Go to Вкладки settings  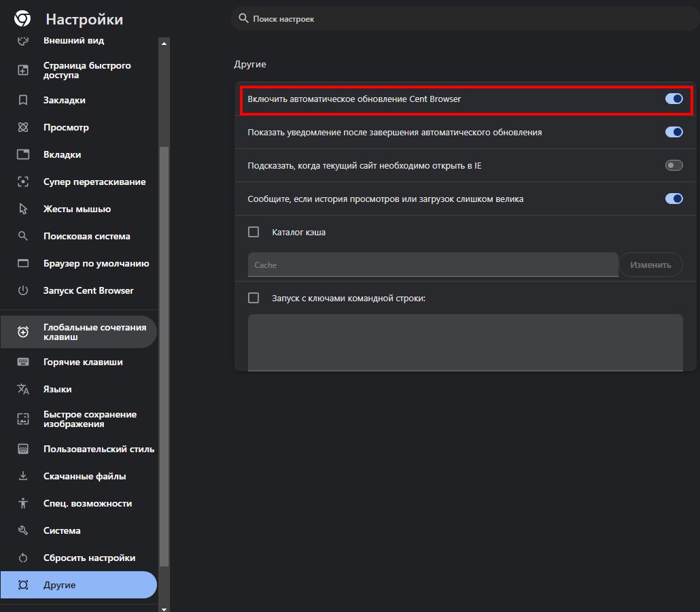click(79, 154)
